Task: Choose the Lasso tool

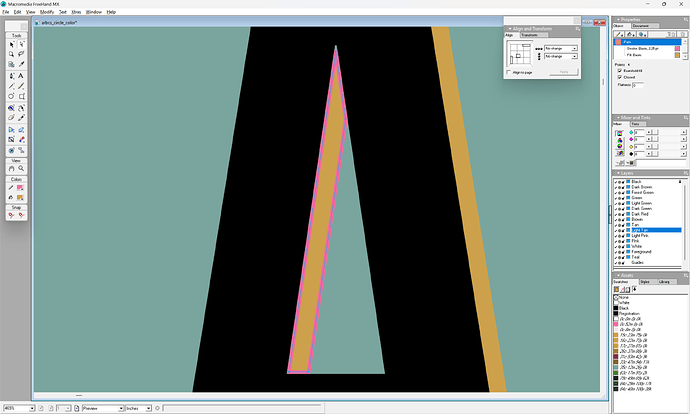Action: (x=22, y=54)
